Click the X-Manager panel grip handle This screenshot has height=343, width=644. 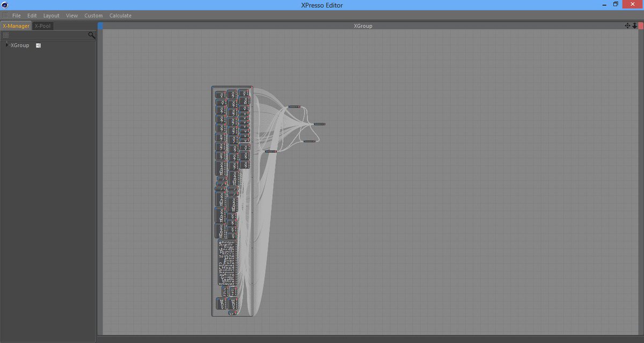tap(5, 35)
